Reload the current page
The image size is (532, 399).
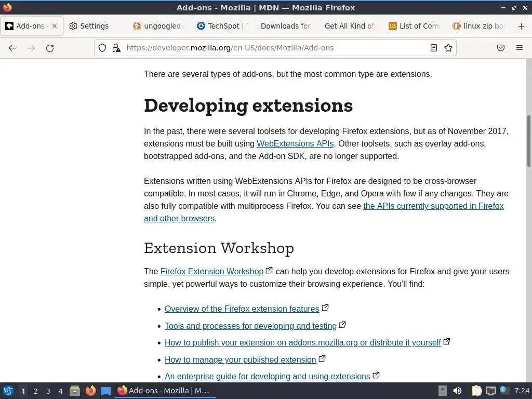pos(50,48)
